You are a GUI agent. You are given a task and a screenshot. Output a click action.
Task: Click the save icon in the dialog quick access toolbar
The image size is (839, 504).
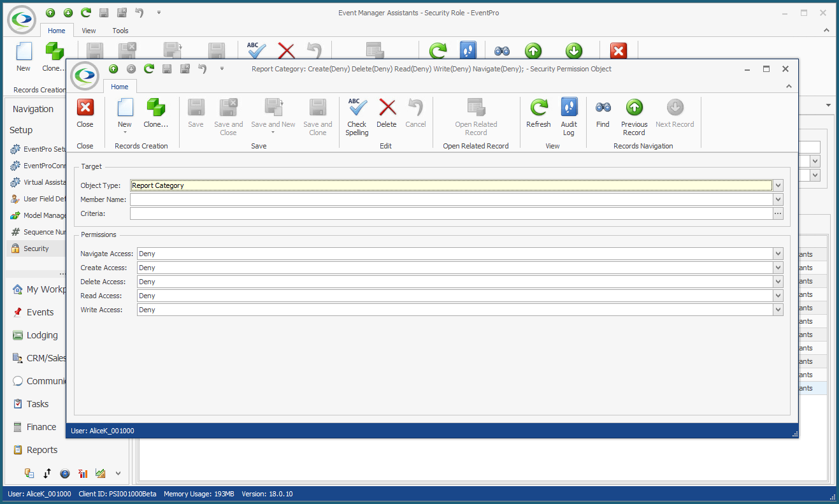pyautogui.click(x=167, y=69)
